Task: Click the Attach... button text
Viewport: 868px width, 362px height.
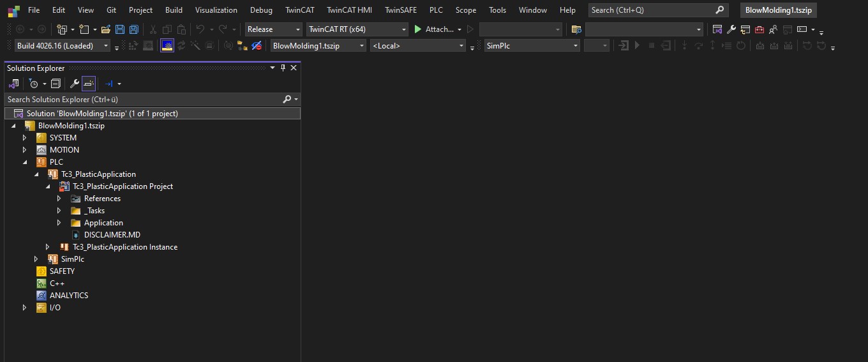Action: tap(440, 29)
